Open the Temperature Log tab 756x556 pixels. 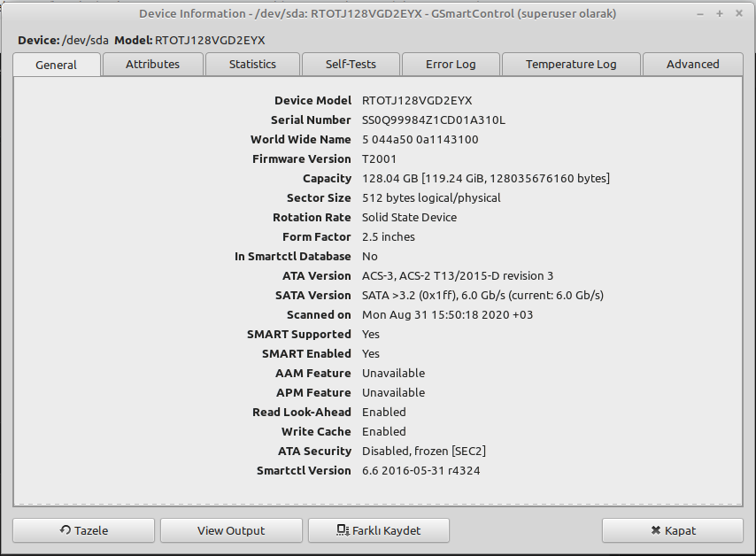coord(571,64)
